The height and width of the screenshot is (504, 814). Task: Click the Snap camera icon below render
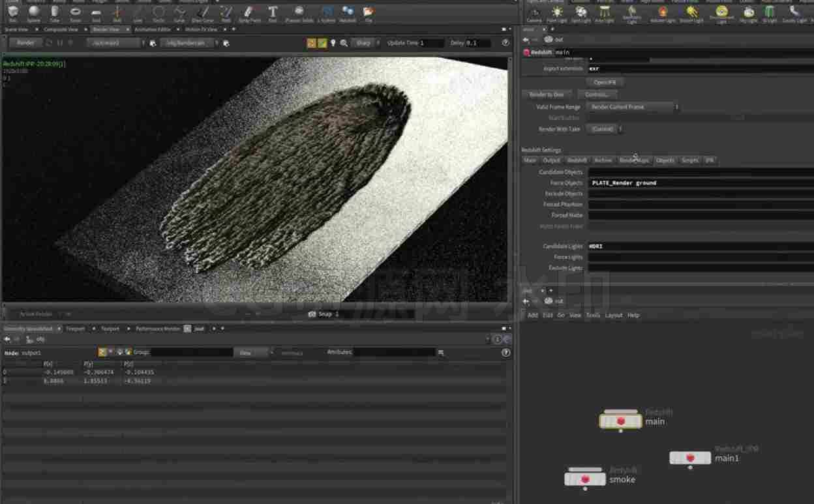[312, 314]
